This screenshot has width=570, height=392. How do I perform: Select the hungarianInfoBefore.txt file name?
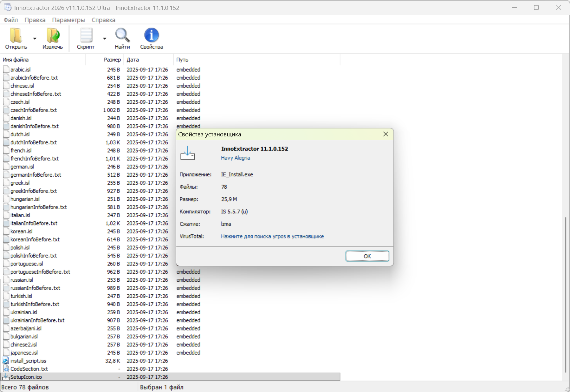click(39, 207)
